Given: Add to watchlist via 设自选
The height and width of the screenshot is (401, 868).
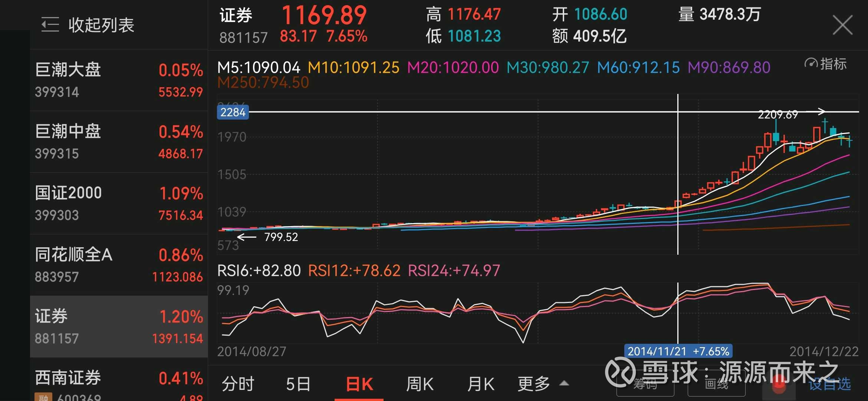Looking at the screenshot, I should 830,384.
